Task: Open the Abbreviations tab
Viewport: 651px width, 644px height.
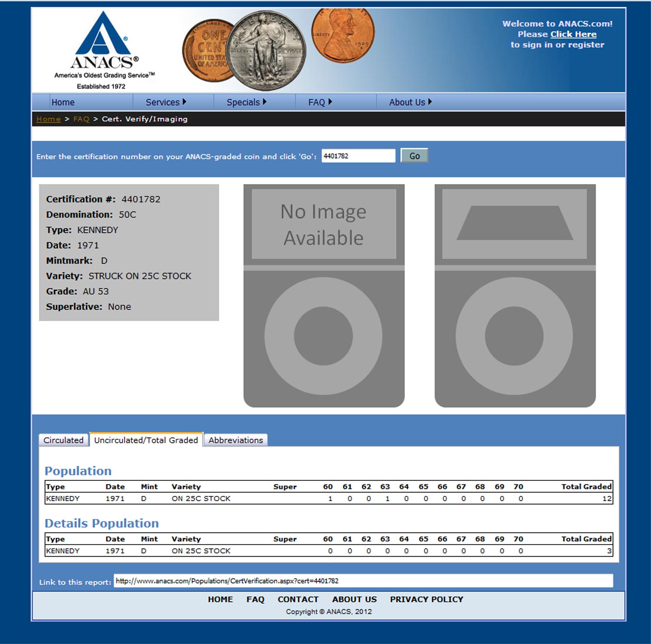Action: point(236,440)
